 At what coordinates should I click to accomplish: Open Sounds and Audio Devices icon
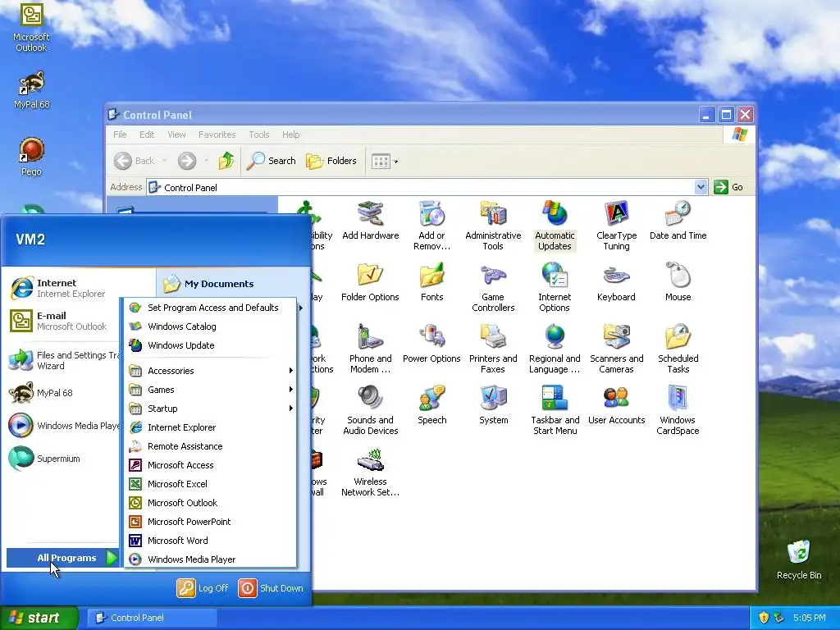pos(370,411)
